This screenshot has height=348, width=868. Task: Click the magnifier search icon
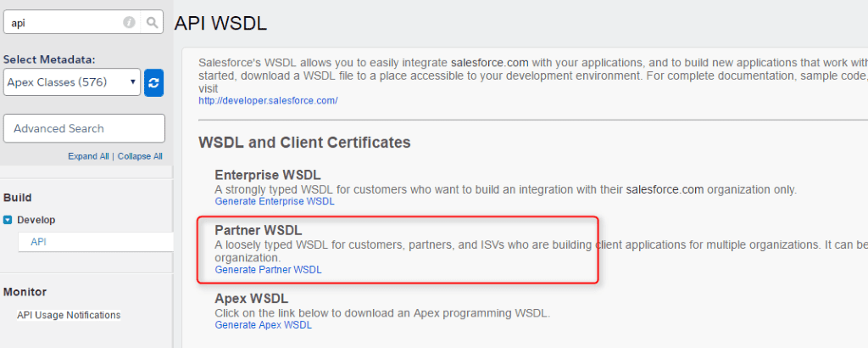coord(152,23)
